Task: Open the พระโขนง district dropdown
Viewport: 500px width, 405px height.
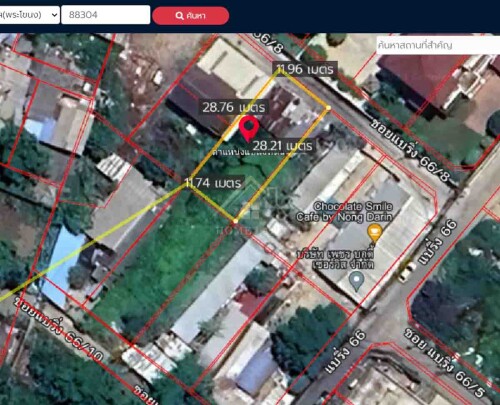Action: pos(29,15)
